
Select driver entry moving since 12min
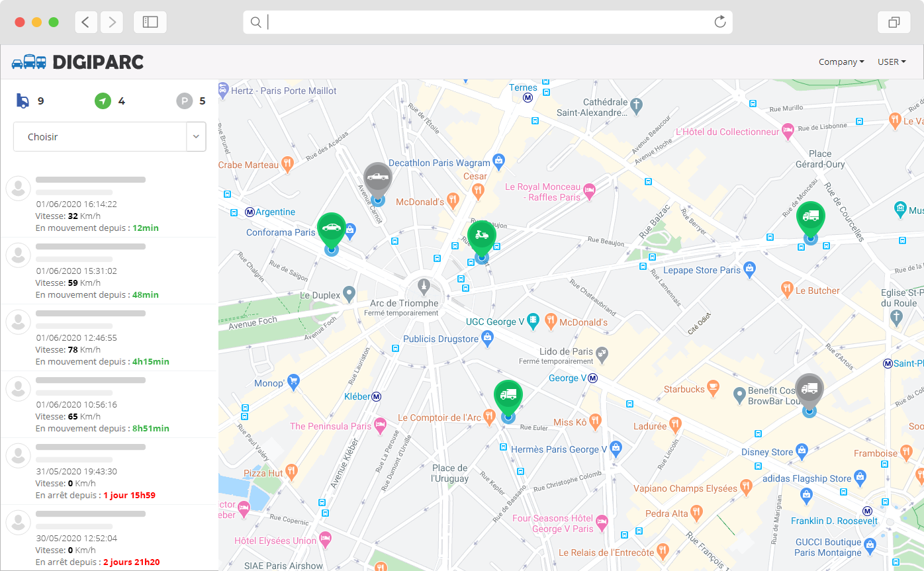point(109,204)
